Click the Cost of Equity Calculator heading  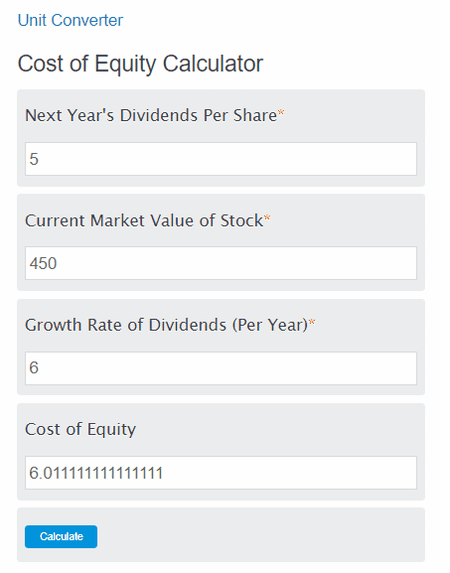(x=140, y=64)
